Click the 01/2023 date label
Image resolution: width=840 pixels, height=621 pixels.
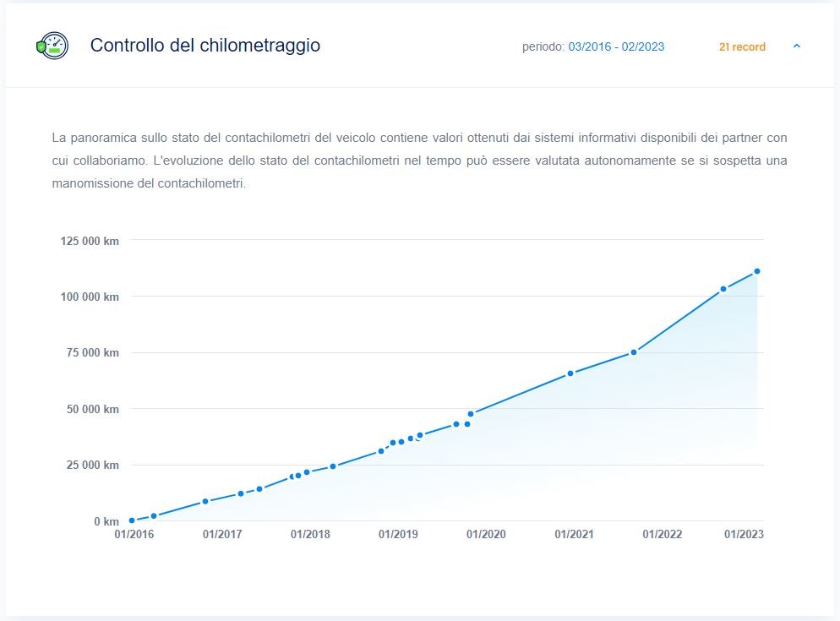745,534
